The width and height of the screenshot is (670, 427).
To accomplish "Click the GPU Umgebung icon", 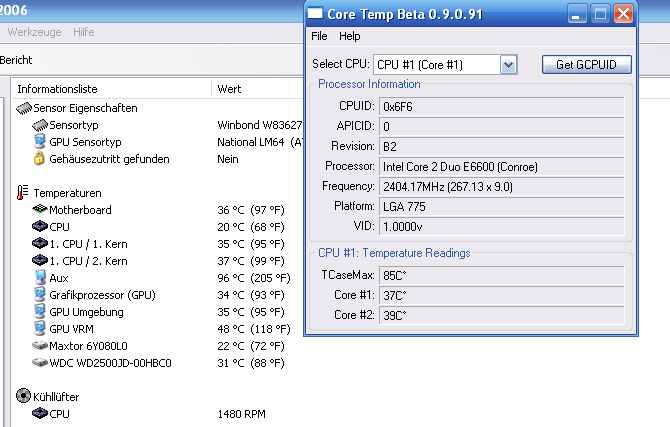I will [x=39, y=311].
